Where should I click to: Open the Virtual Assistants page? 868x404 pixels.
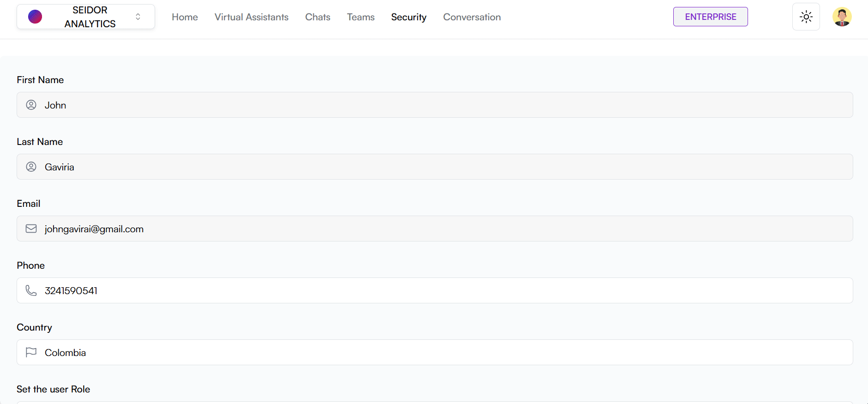click(251, 17)
